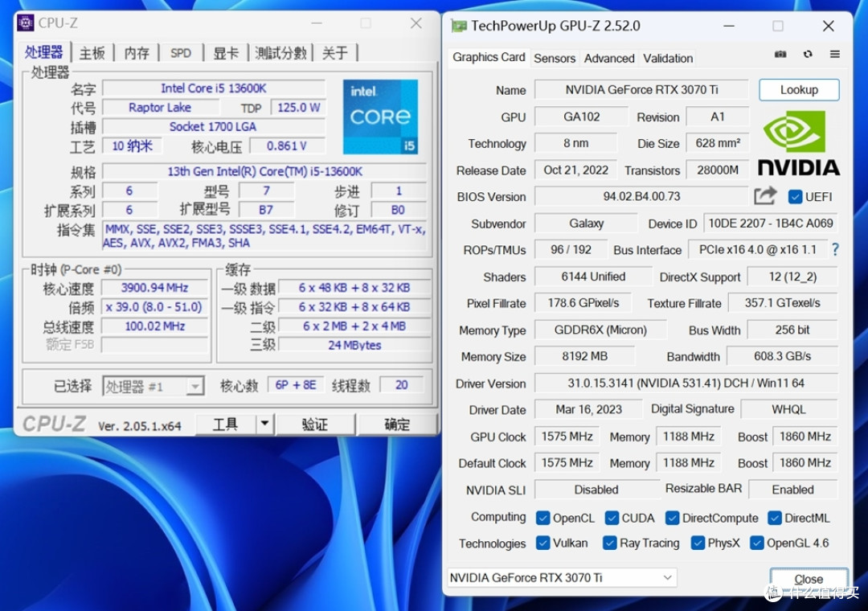Click the Memory Type value GDDR6X (Micron)
The image size is (868, 611).
click(600, 330)
